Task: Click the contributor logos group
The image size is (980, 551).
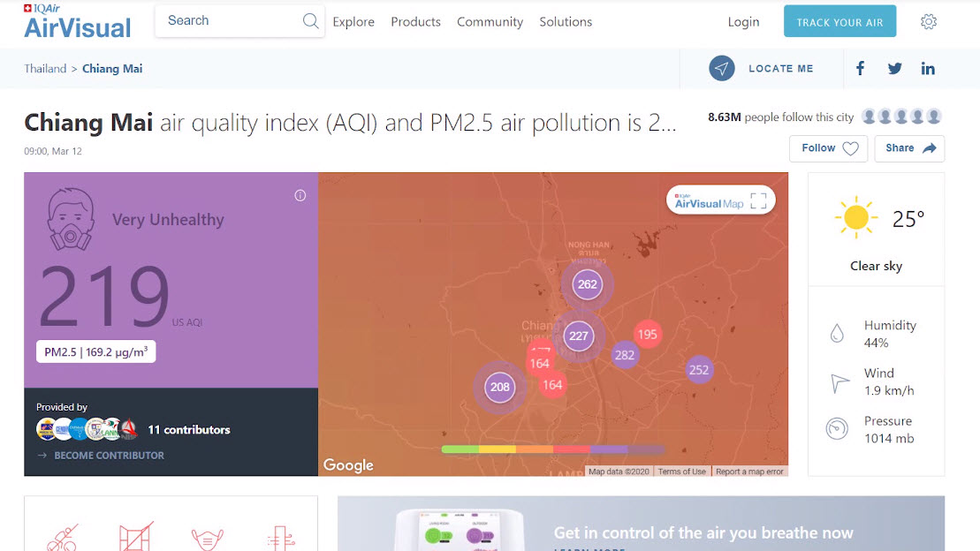Action: coord(87,429)
